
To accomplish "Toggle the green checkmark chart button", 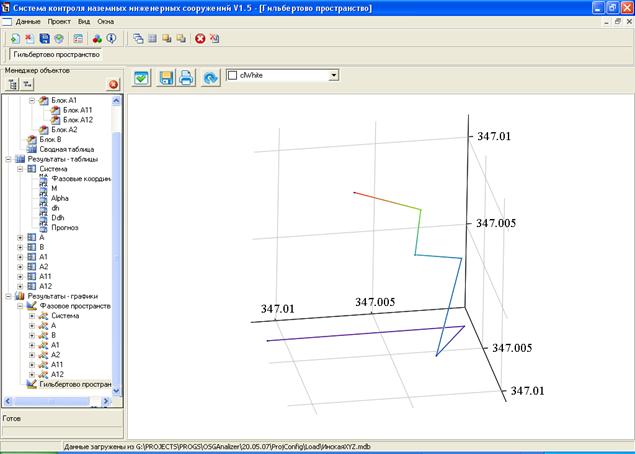I will point(141,77).
